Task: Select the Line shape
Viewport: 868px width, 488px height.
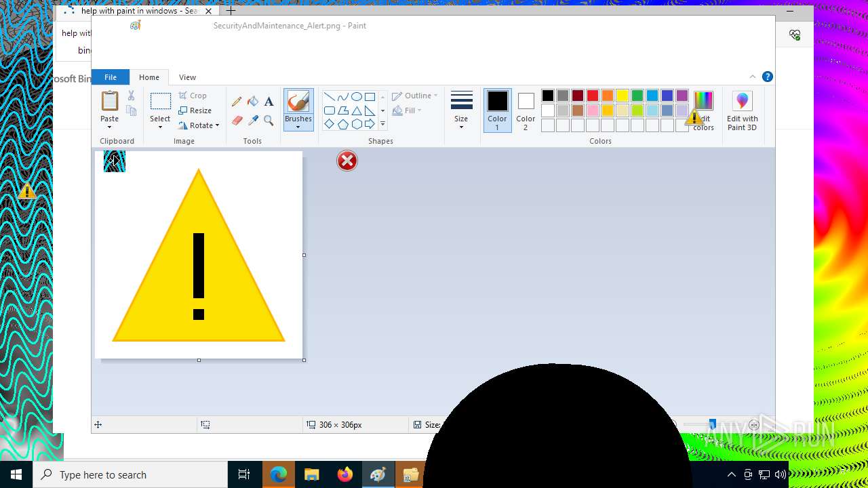Action: tap(330, 97)
